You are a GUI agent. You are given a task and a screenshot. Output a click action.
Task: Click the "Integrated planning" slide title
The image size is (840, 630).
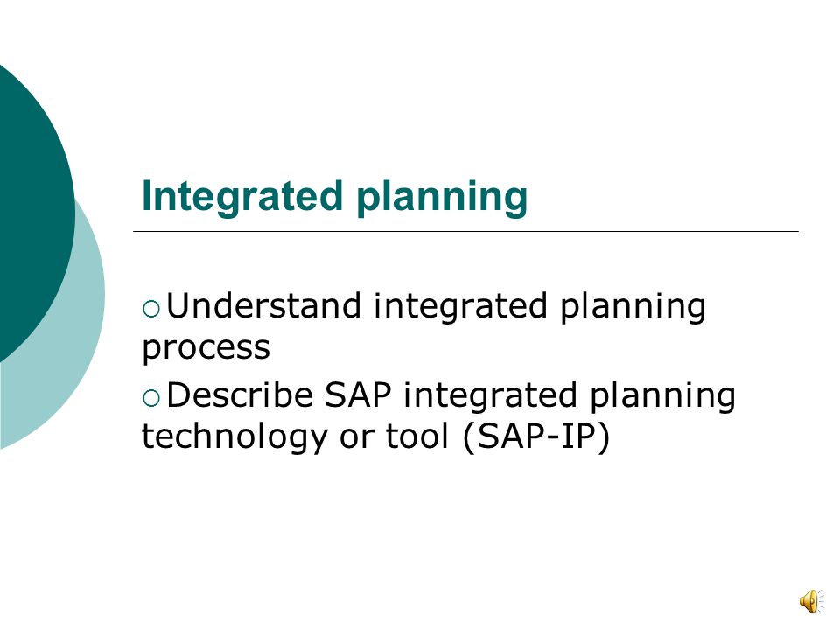click(x=335, y=198)
